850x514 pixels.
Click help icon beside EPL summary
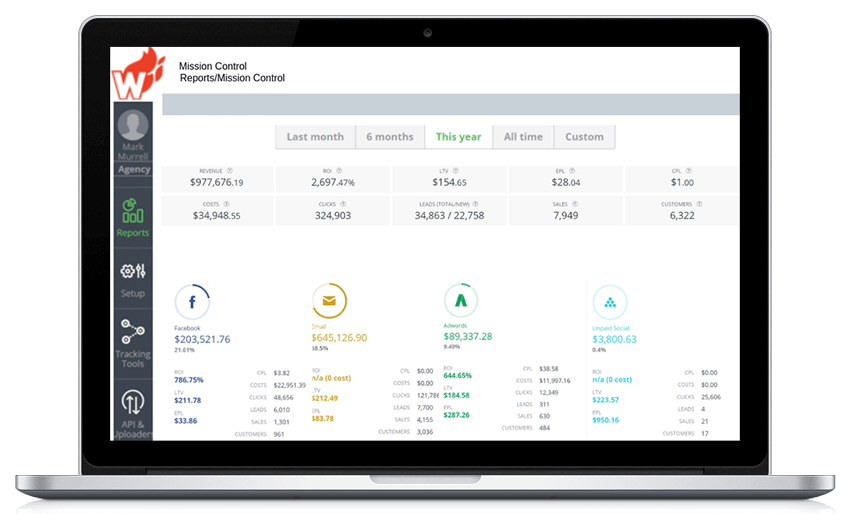pos(572,171)
